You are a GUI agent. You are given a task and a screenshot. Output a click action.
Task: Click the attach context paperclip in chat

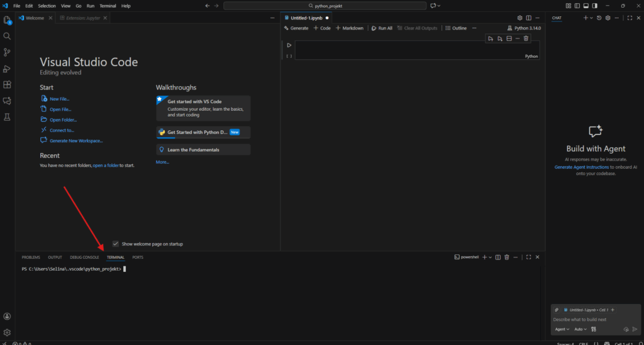pos(556,310)
